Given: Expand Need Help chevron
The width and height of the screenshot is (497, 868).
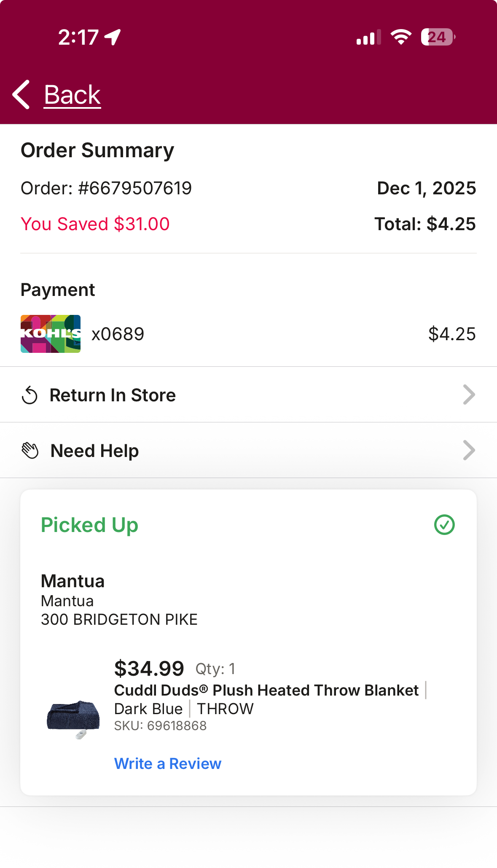Looking at the screenshot, I should coord(469,450).
